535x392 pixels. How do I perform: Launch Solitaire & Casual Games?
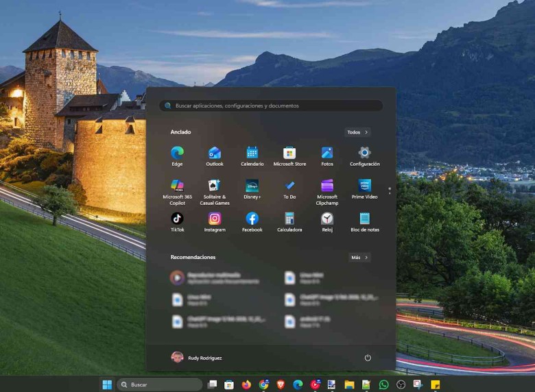(x=215, y=186)
